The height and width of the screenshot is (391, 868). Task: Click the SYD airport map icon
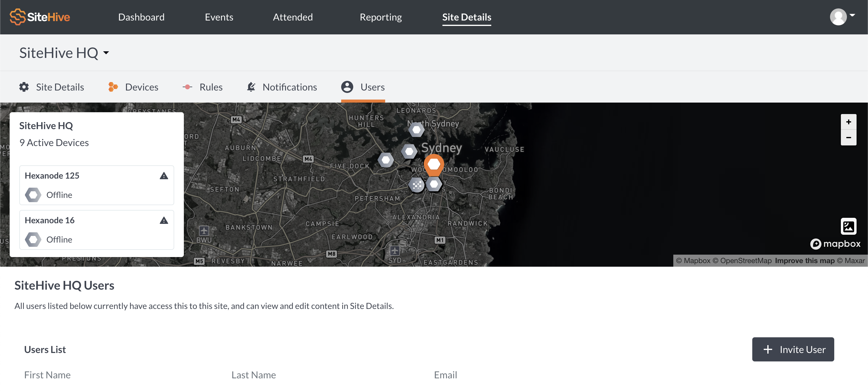[395, 251]
